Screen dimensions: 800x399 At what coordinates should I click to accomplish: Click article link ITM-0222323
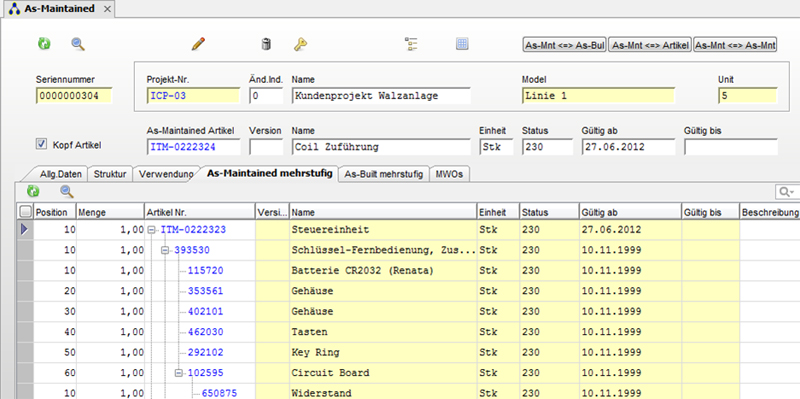click(193, 230)
